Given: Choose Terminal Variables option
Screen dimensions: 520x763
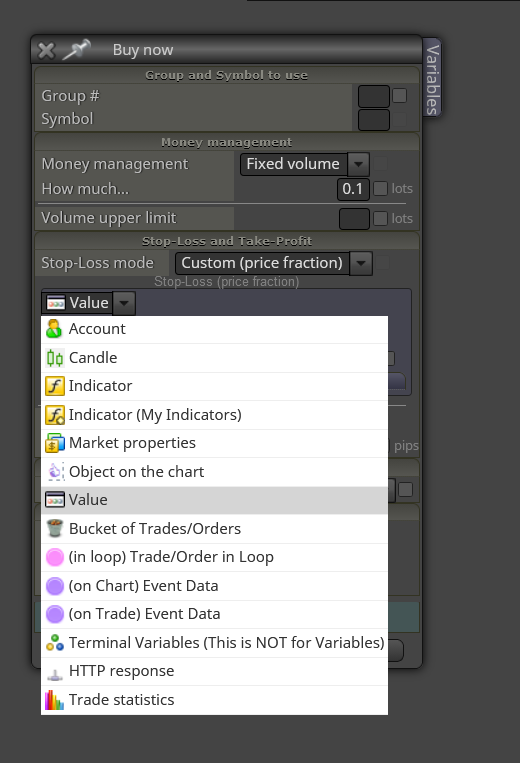Looking at the screenshot, I should (215, 643).
